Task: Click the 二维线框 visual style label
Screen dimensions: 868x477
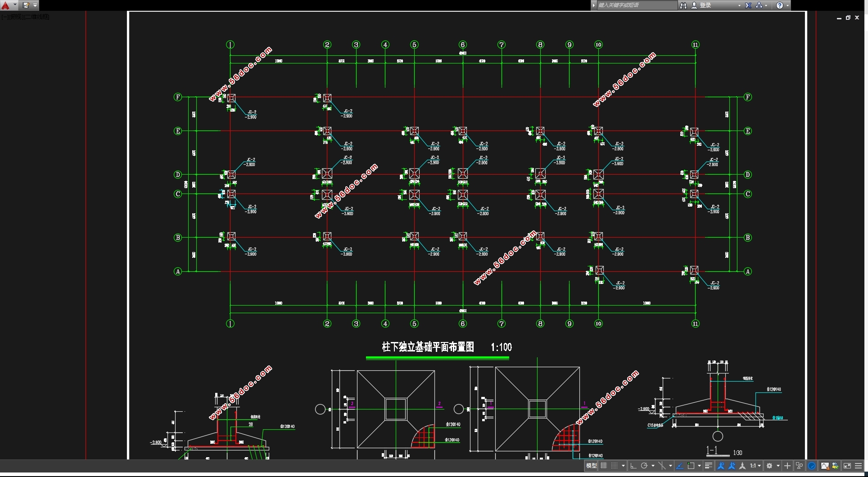Action: (37, 17)
